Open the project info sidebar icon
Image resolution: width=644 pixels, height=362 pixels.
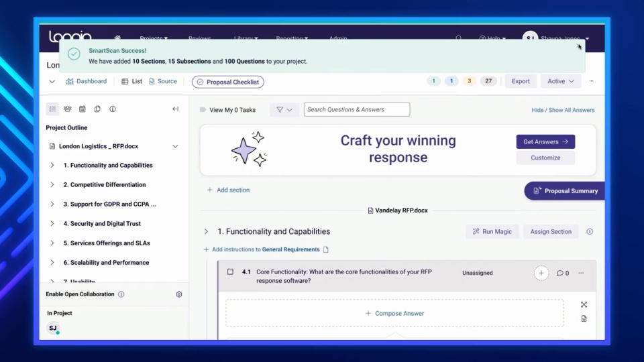113,109
